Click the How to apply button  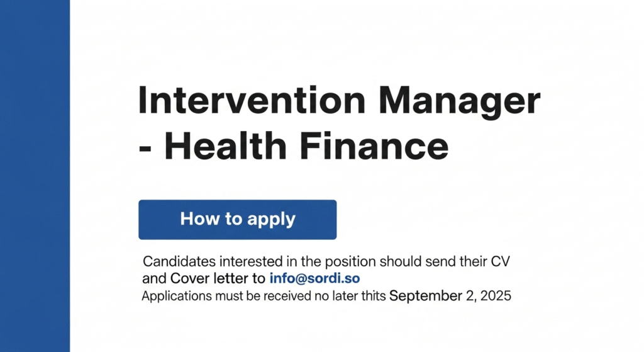tap(237, 220)
